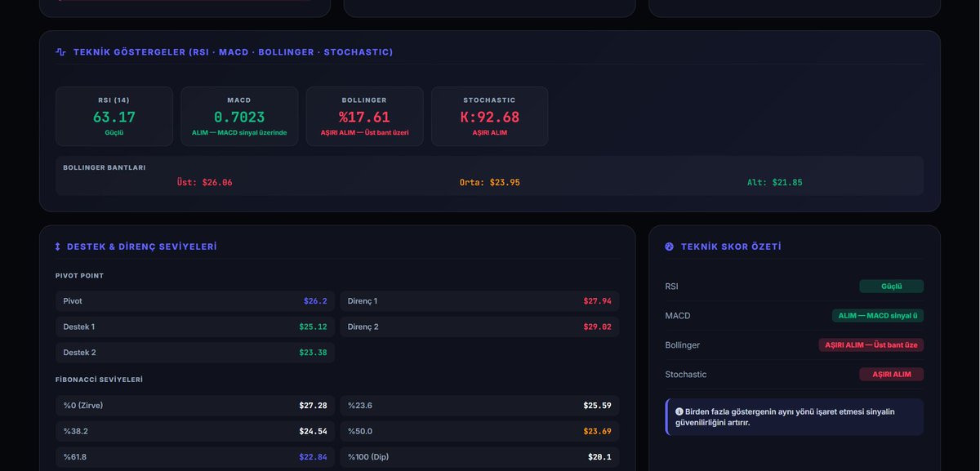Select the Destek 1 $25.12 row
The image size is (980, 471).
point(195,327)
